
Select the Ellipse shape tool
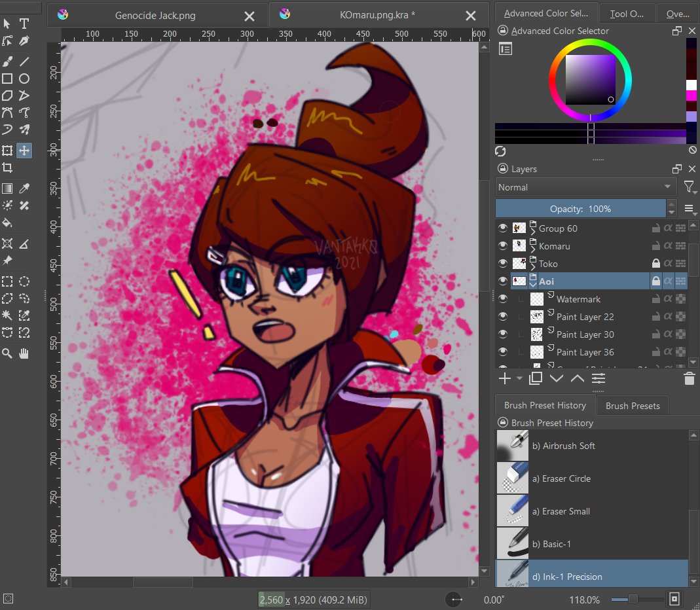tap(24, 79)
